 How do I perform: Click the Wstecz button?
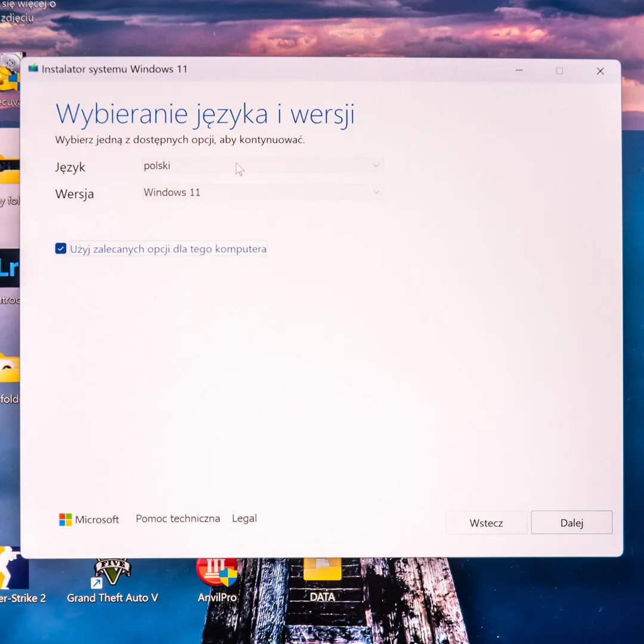click(486, 523)
